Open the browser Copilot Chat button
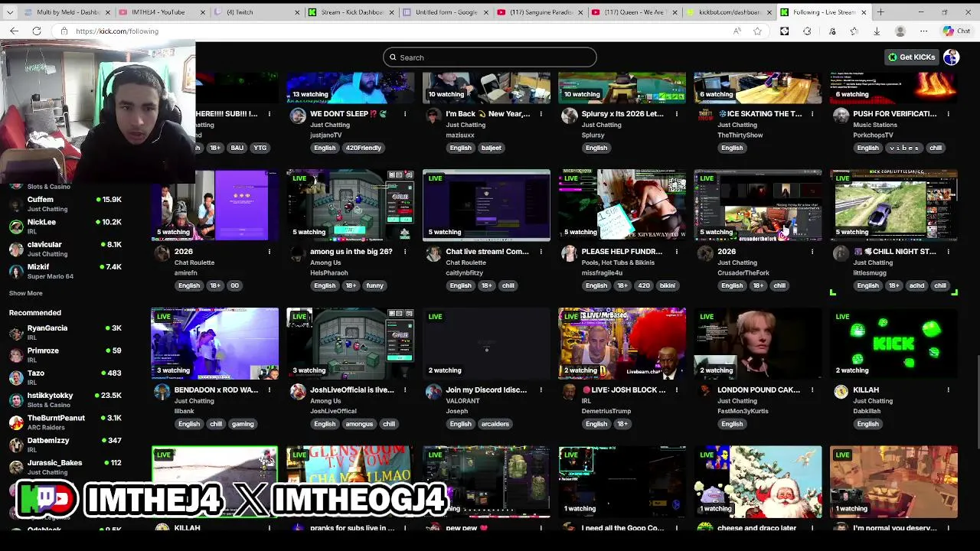The width and height of the screenshot is (980, 551). pyautogui.click(x=957, y=31)
